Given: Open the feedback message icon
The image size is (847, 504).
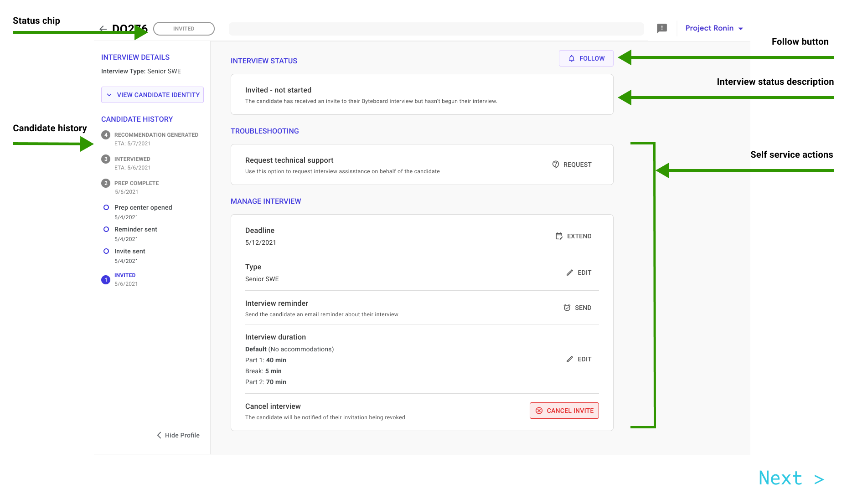Looking at the screenshot, I should [661, 28].
